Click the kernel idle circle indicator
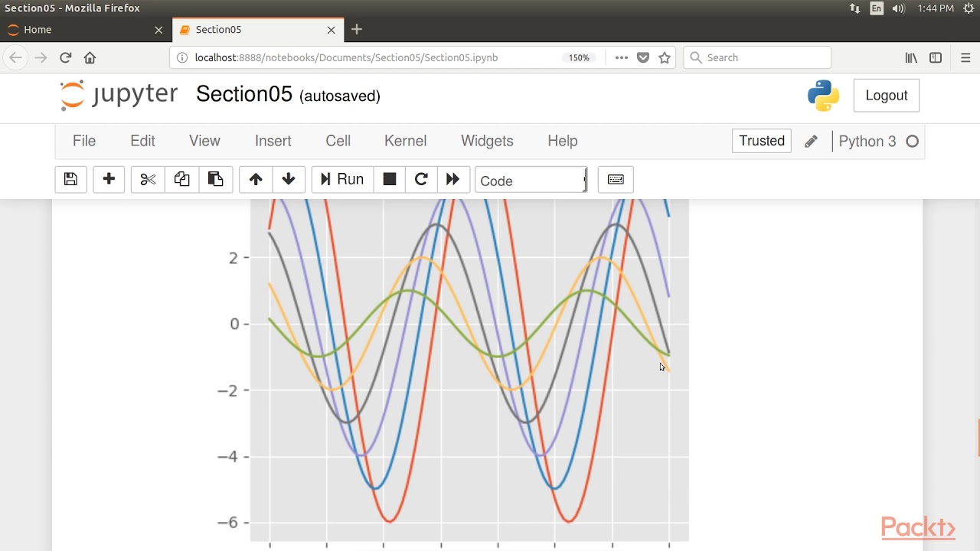 click(x=912, y=142)
